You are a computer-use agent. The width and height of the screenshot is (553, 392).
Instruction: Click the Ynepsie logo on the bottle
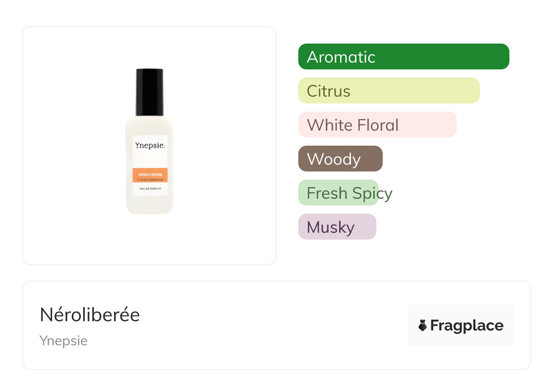[x=150, y=146]
